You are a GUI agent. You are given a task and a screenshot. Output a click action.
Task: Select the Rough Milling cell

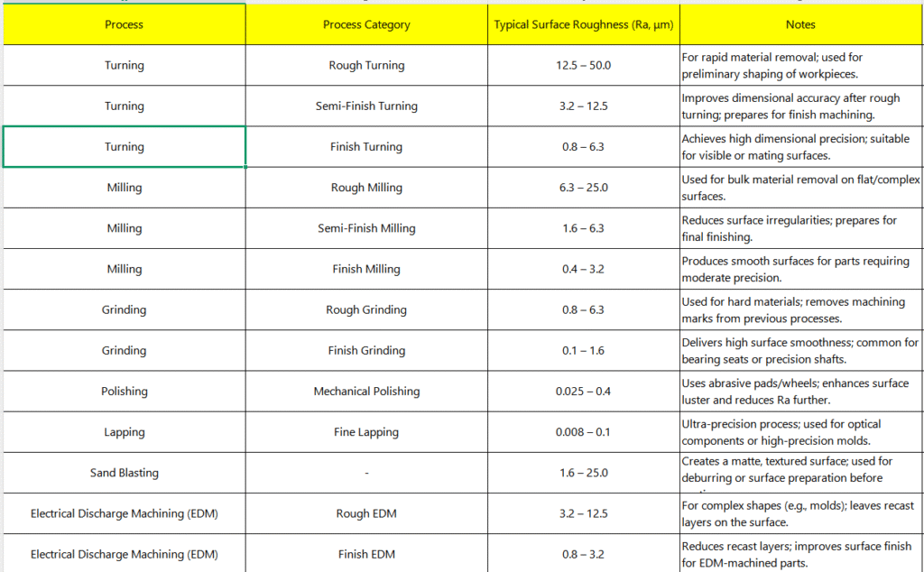366,188
